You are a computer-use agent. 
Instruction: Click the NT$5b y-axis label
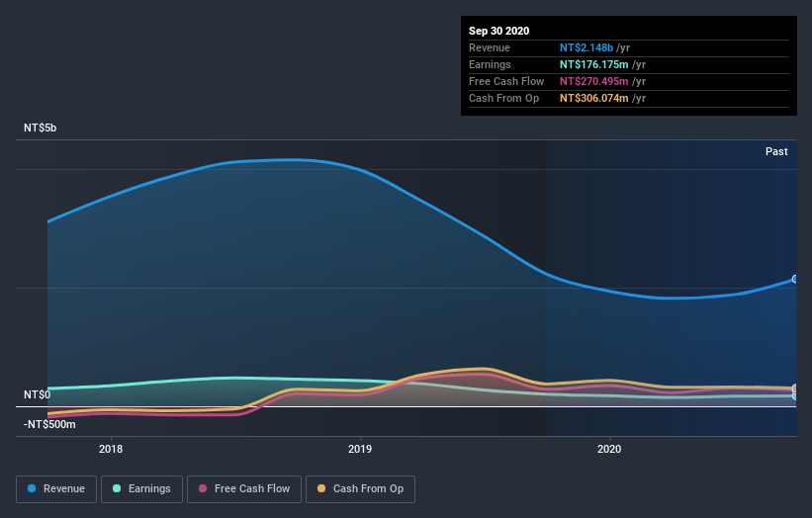40,128
